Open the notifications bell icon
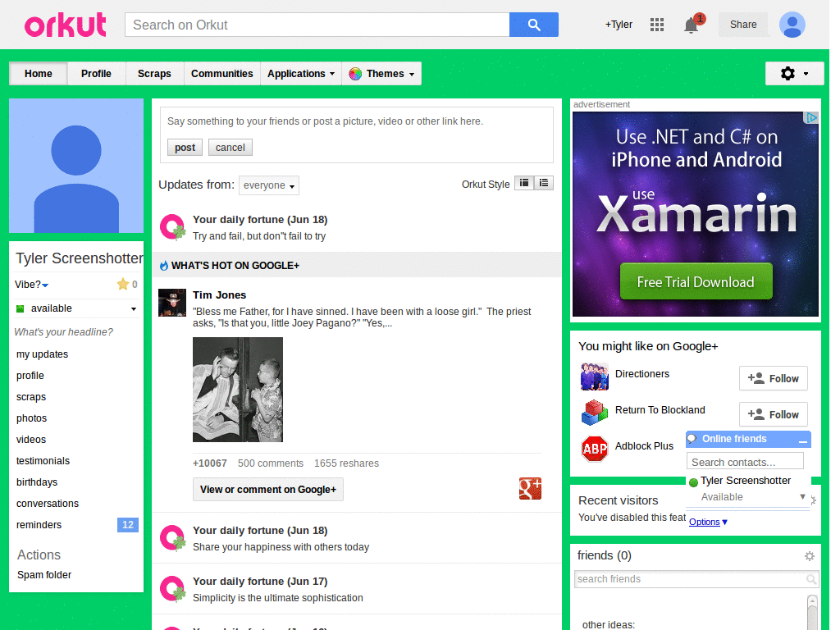840x630 pixels. (x=692, y=25)
